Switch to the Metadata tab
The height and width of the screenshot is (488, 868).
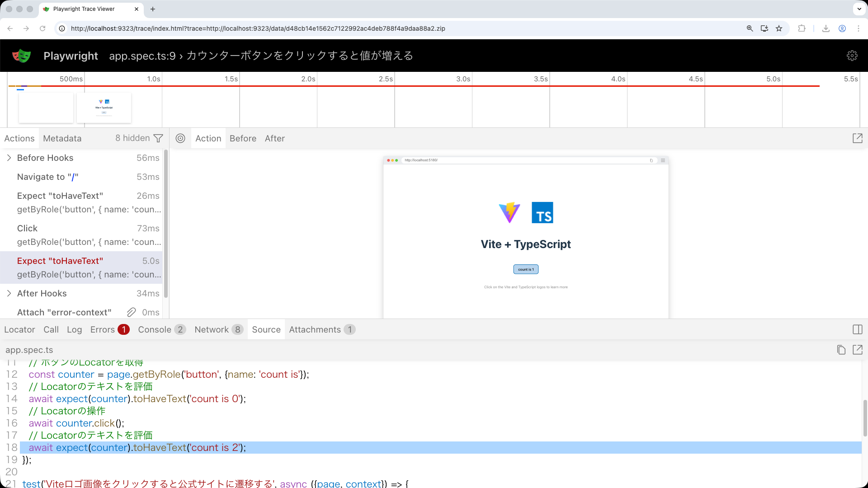pos(62,138)
